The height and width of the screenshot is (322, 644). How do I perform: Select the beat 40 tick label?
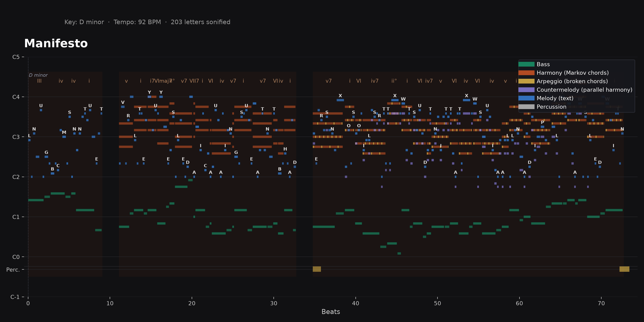(355, 303)
